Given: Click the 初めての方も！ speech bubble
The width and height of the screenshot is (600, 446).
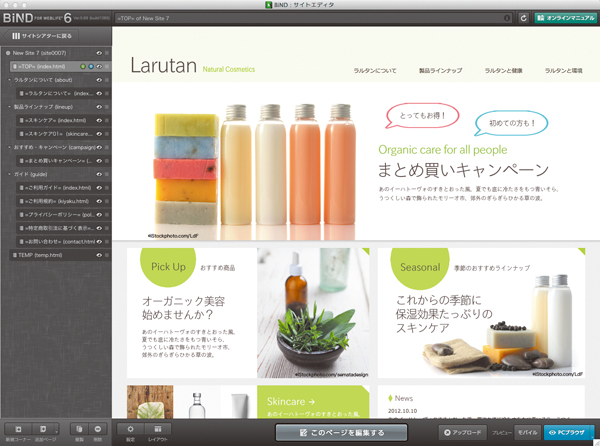Looking at the screenshot, I should [512, 123].
